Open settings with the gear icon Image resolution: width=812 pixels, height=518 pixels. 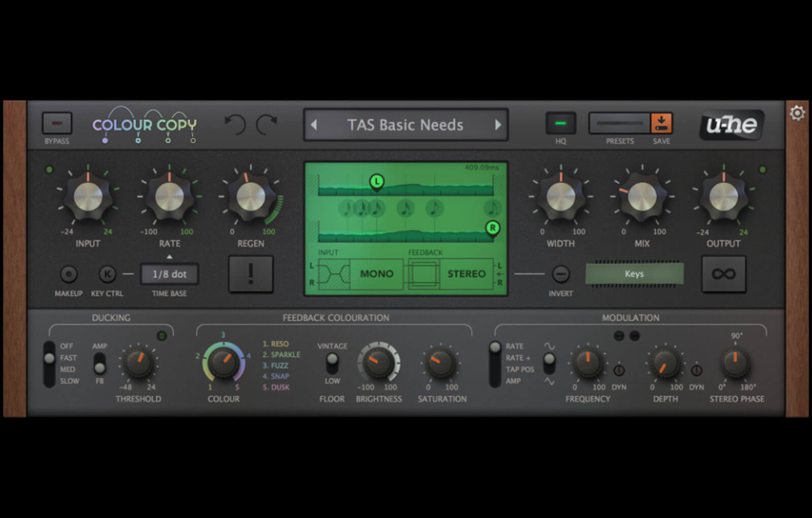coord(797,113)
